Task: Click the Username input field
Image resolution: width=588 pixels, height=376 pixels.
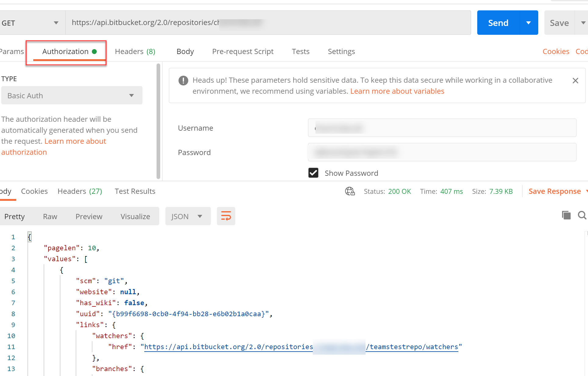Action: click(442, 128)
